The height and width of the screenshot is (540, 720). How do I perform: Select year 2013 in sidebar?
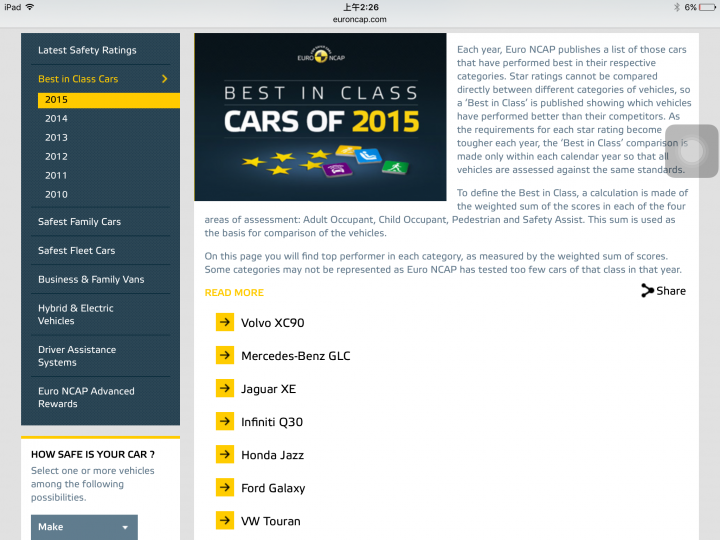pyautogui.click(x=56, y=137)
